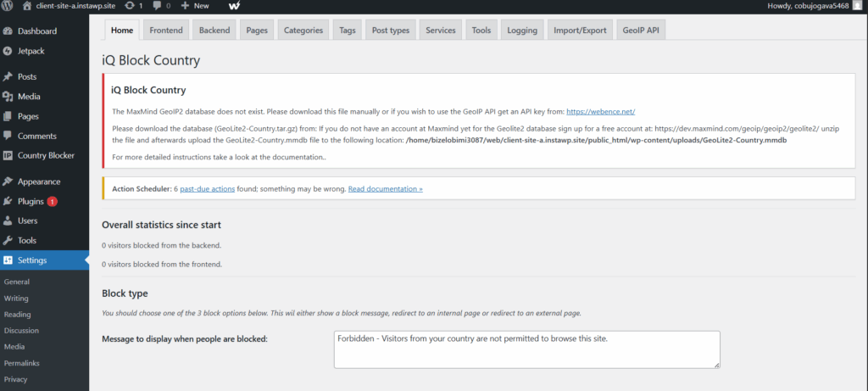Click the New label in admin bar

point(202,6)
